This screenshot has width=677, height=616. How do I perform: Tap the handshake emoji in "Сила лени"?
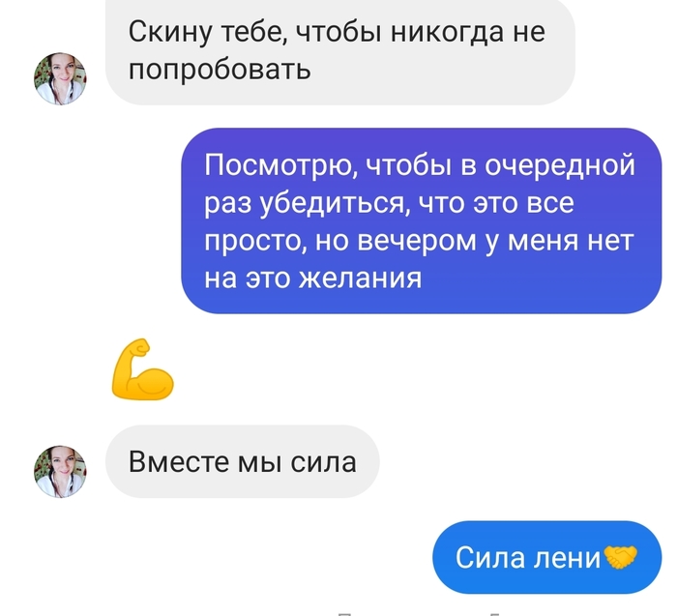621,557
